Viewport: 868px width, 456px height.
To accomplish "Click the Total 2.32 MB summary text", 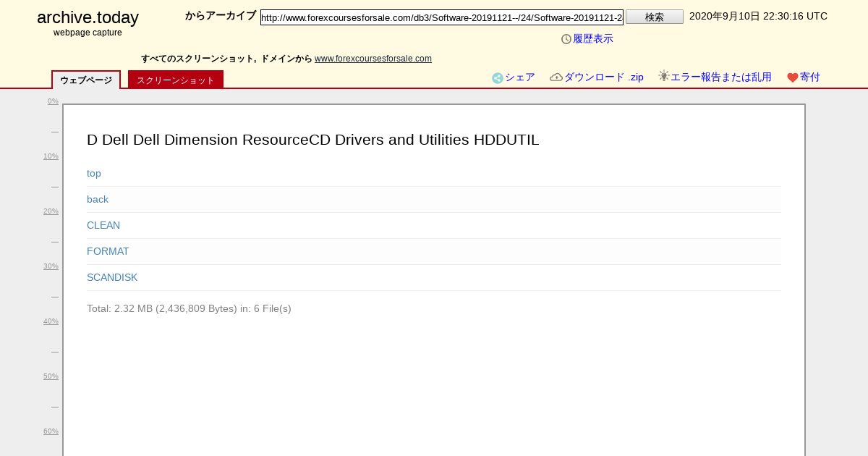I will point(189,309).
